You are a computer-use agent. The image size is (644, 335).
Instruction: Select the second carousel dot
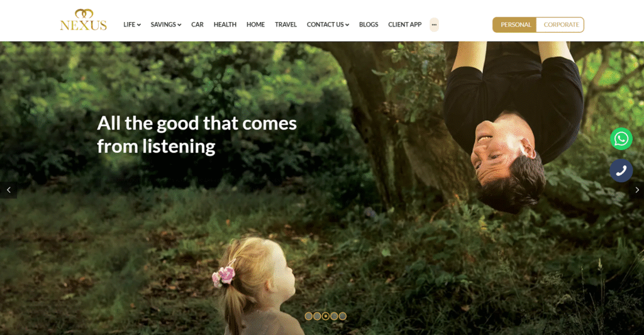[317, 316]
